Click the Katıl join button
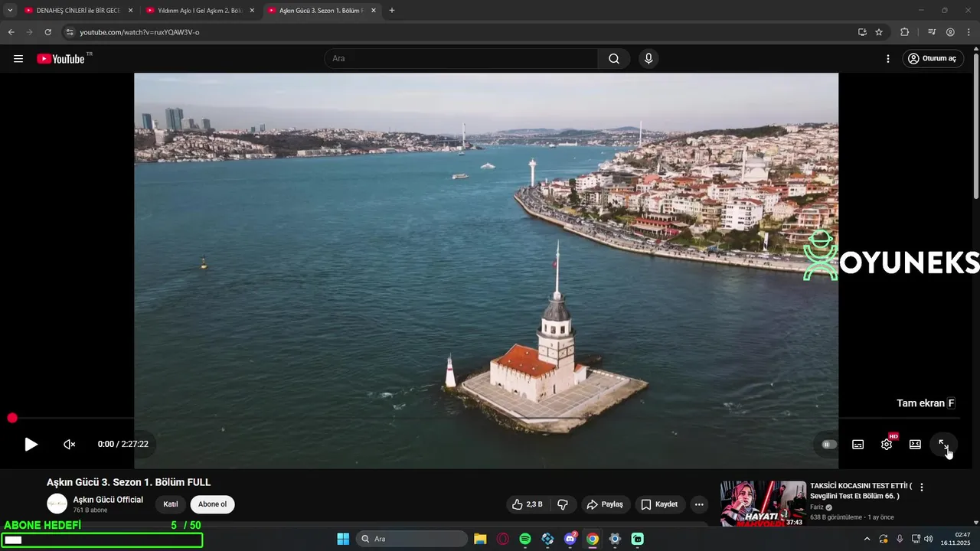 pyautogui.click(x=171, y=504)
